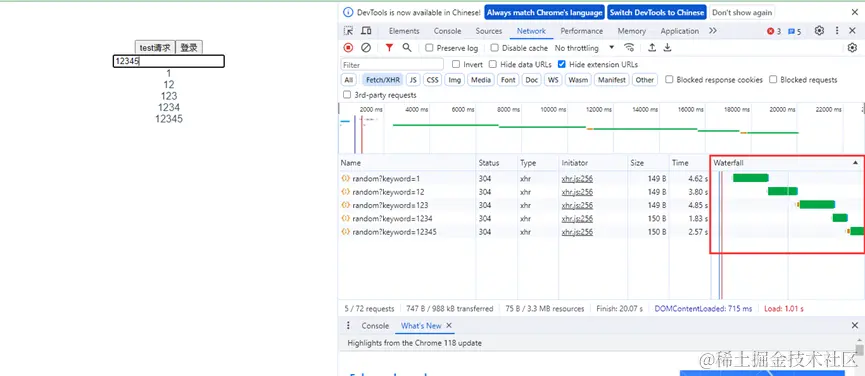865x376 pixels.
Task: Check Hide data URLs
Action: coord(493,65)
